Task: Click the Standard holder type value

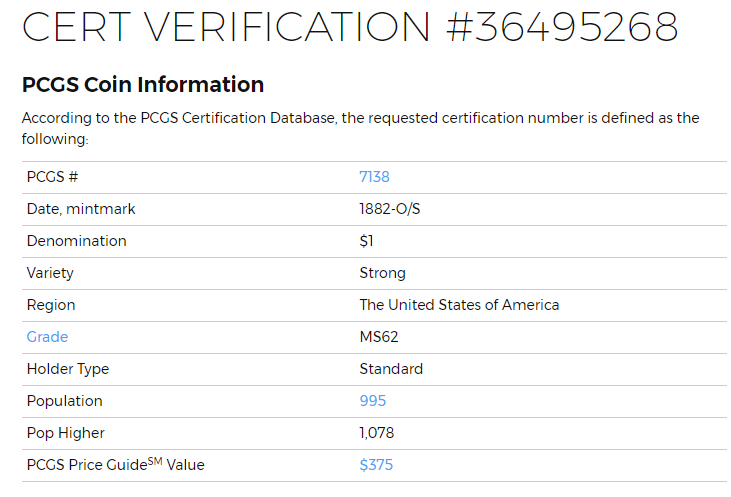Action: coord(391,369)
